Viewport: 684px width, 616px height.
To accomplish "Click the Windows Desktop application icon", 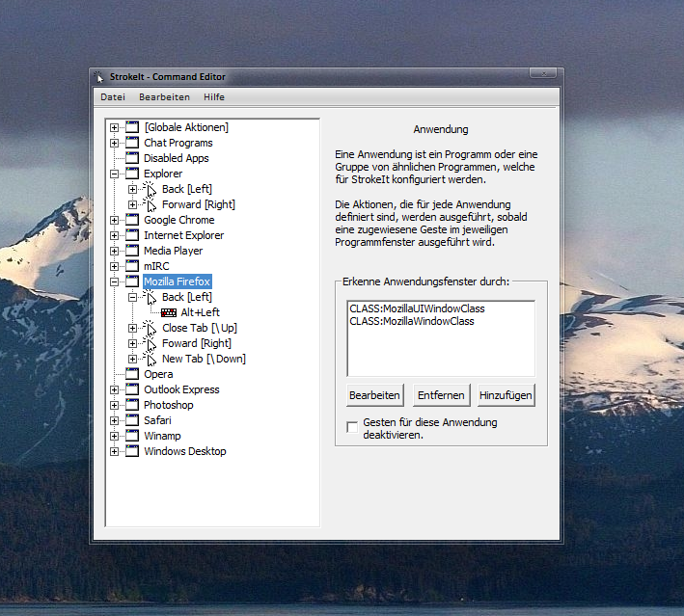I will coord(132,451).
